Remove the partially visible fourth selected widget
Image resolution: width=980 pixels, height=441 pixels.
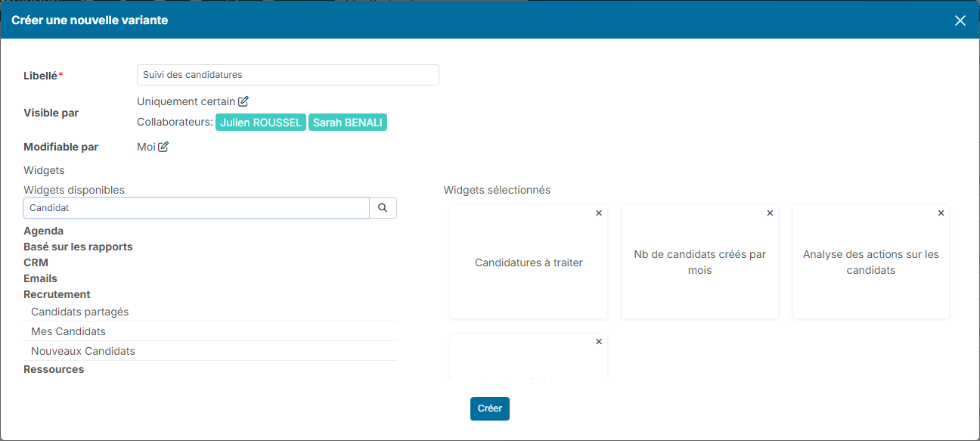coord(599,342)
